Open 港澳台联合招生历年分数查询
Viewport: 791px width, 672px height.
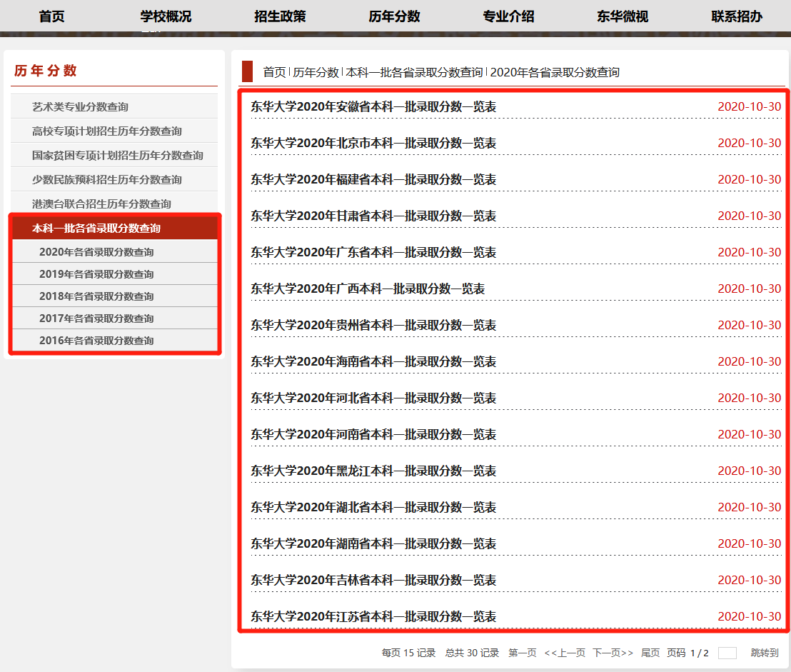point(94,203)
